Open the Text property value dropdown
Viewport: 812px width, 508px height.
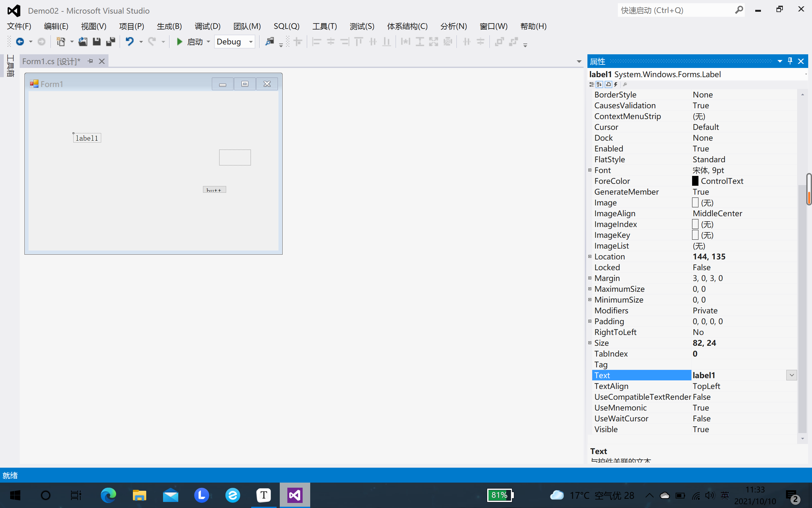[x=791, y=375]
